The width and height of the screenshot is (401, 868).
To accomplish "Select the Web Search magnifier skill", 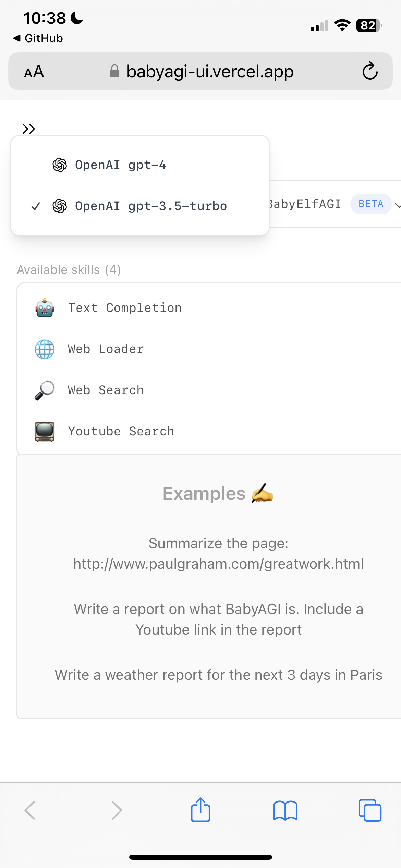I will (x=44, y=390).
